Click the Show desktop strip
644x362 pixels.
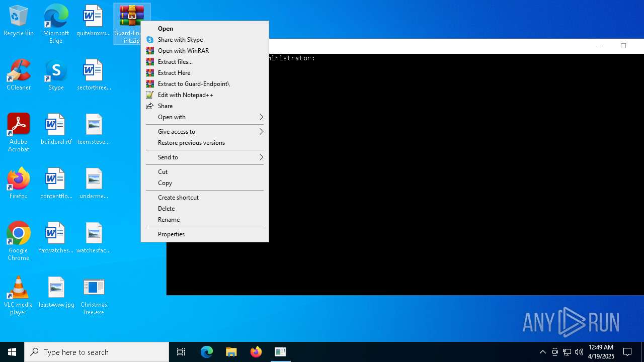click(642, 352)
